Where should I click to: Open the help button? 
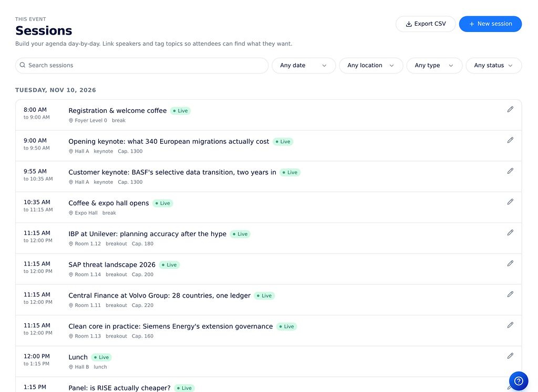(519, 381)
